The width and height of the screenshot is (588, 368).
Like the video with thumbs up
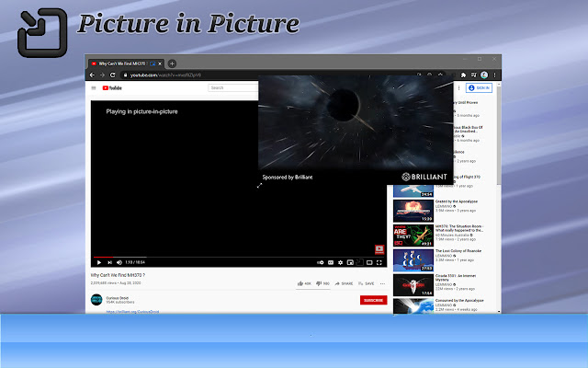[300, 283]
